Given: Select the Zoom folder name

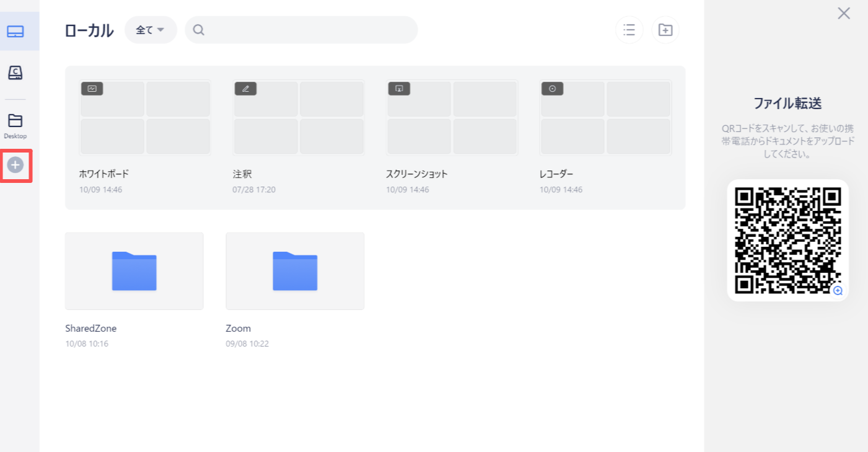Looking at the screenshot, I should coord(239,329).
